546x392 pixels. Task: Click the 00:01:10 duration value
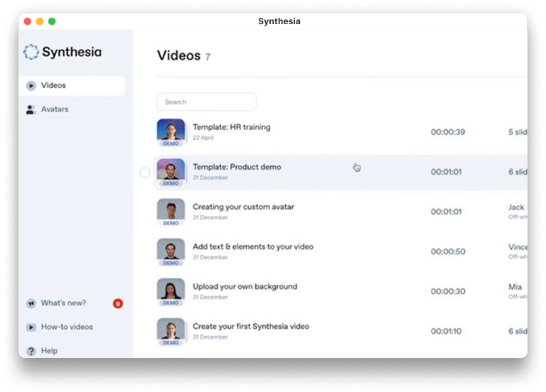[446, 331]
